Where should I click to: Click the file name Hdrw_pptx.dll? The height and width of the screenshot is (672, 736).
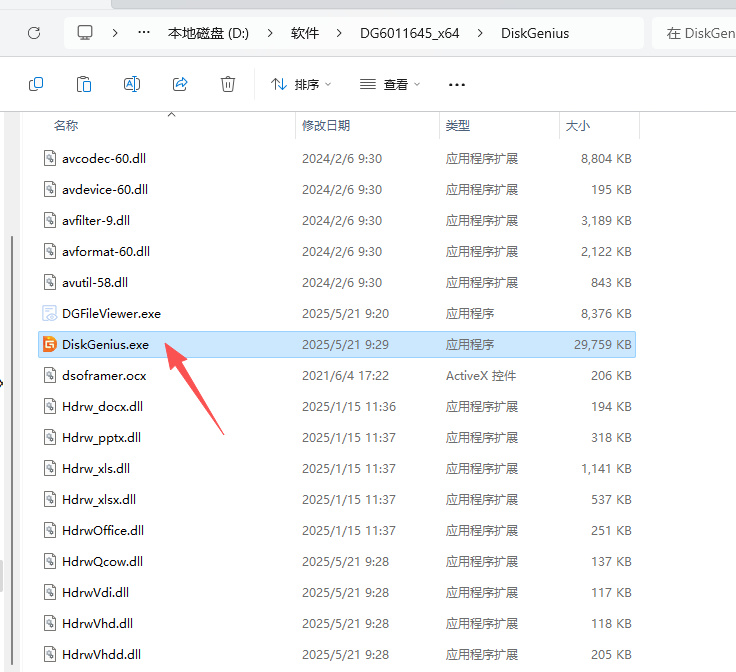coord(101,437)
